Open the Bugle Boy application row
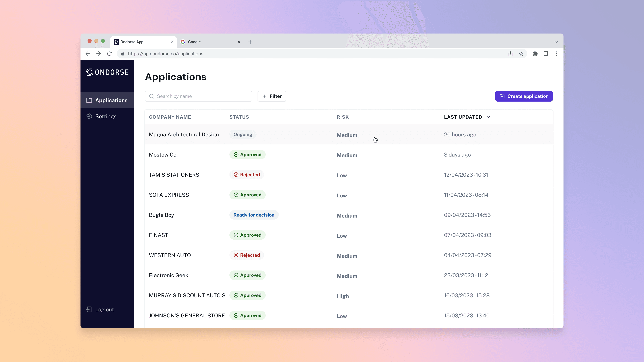 tap(162, 215)
